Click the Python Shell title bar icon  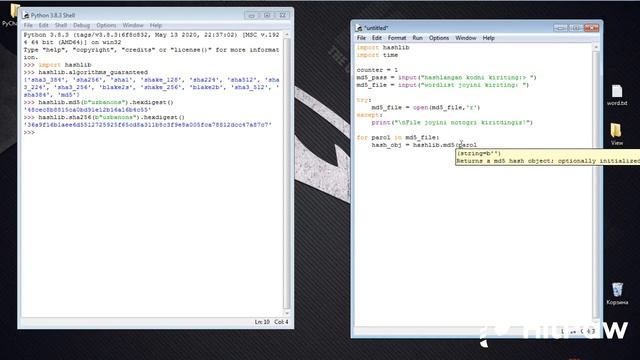tap(26, 15)
